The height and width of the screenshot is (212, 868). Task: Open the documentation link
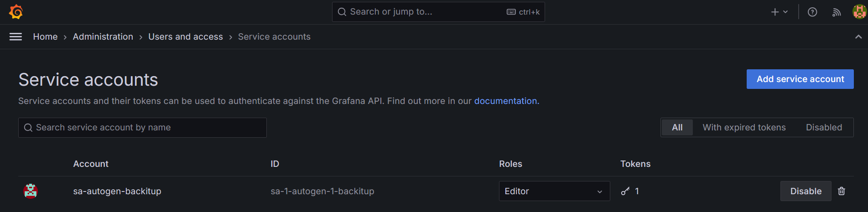click(506, 101)
